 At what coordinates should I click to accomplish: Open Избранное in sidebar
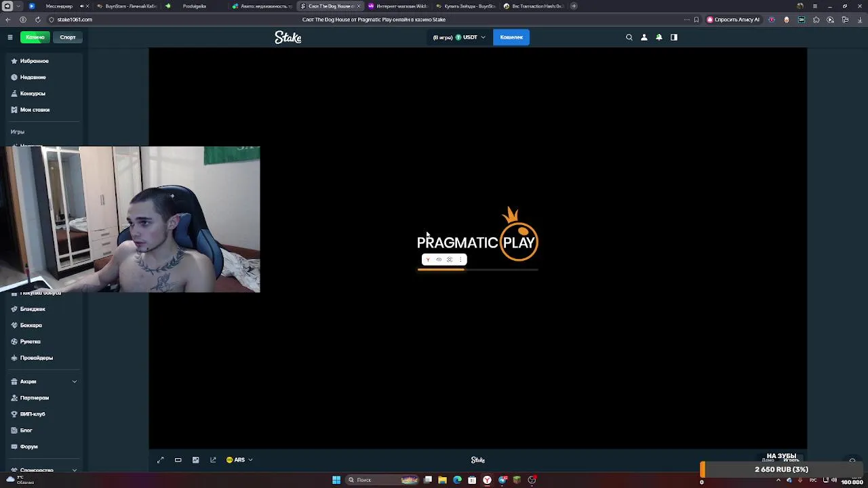[x=34, y=61]
